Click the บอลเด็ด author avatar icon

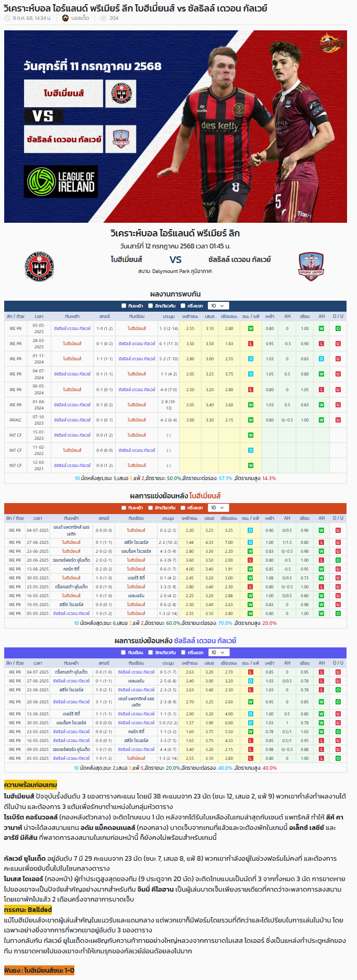65,18
